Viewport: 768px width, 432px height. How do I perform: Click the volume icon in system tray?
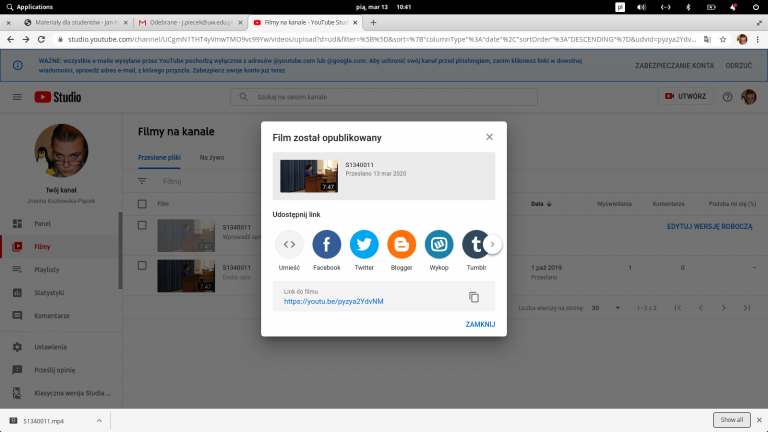click(641, 7)
